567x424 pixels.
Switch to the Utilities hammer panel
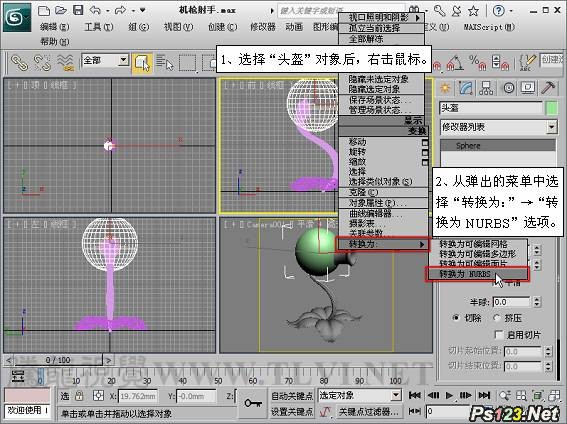point(548,88)
